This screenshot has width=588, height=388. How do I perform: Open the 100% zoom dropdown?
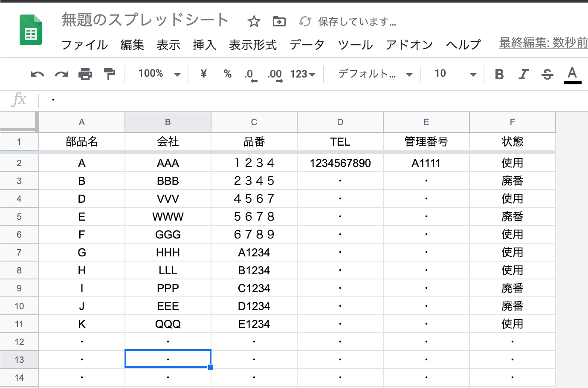point(159,74)
